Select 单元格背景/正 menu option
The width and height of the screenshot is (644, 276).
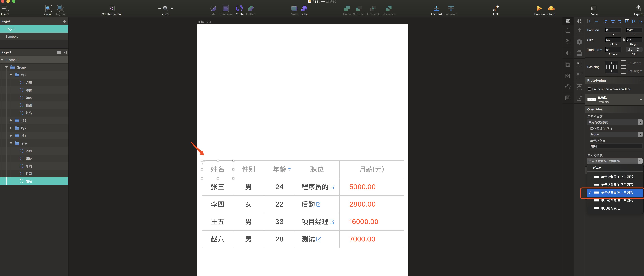(610, 208)
